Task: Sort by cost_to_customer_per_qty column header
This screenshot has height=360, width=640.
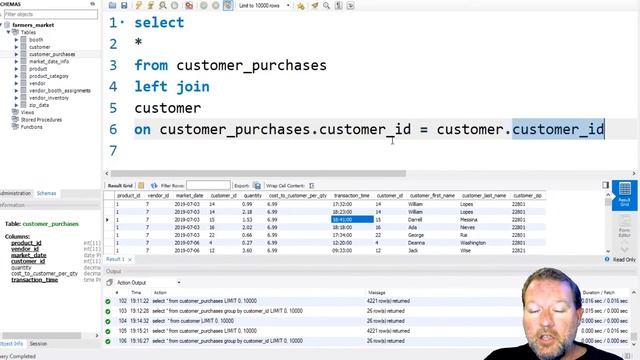Action: click(x=298, y=196)
